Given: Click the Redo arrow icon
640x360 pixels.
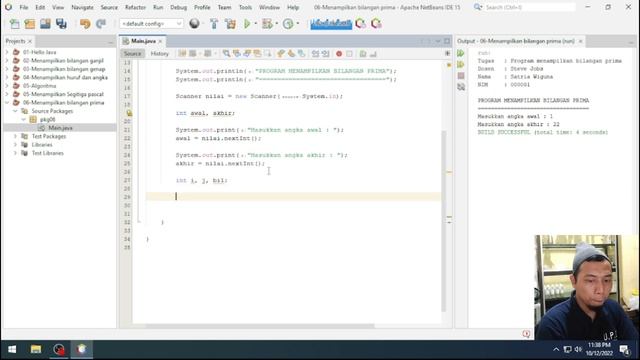Looking at the screenshot, I should 101,24.
